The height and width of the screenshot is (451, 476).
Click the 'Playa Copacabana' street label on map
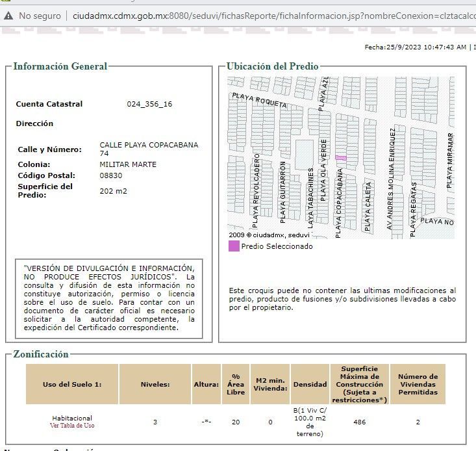coord(339,203)
